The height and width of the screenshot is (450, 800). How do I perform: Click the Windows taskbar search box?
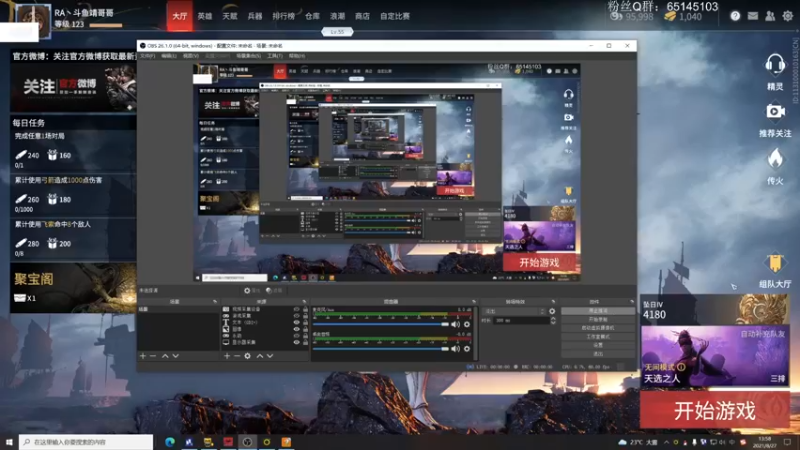coord(86,442)
